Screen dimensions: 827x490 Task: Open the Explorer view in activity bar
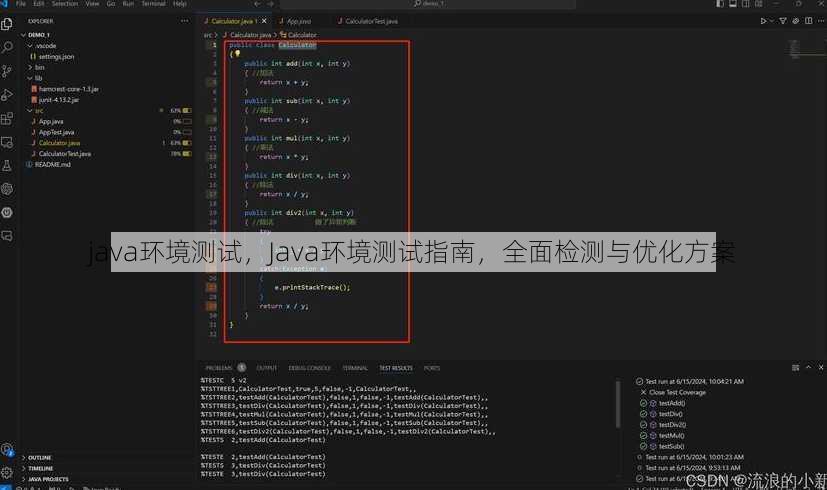pos(7,24)
